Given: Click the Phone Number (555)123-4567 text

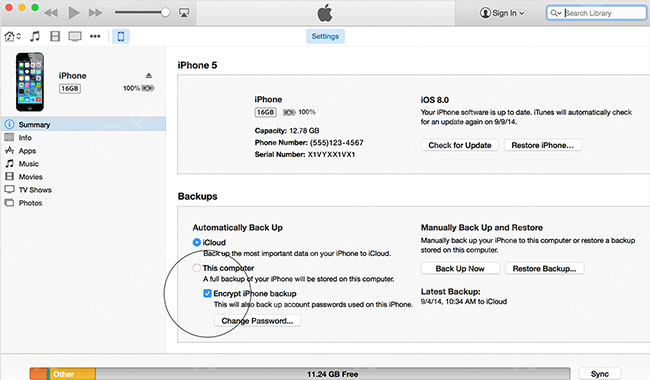Looking at the screenshot, I should 309,143.
